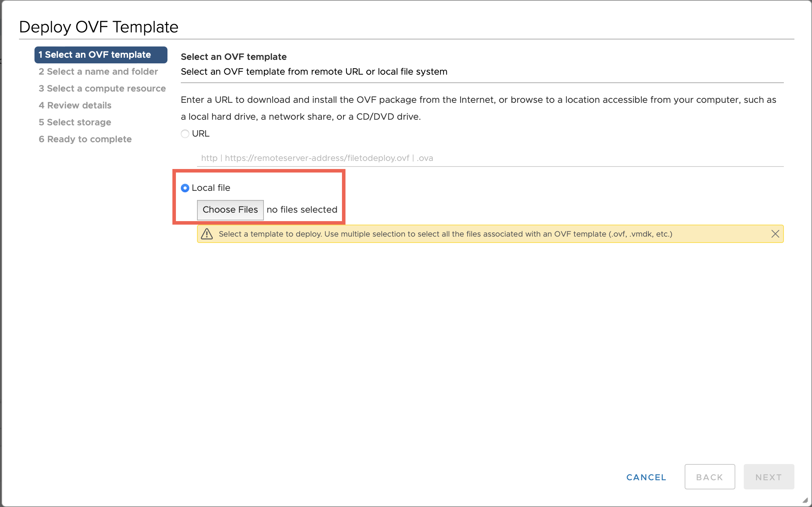Click the warning triangle icon in banner

(x=207, y=234)
